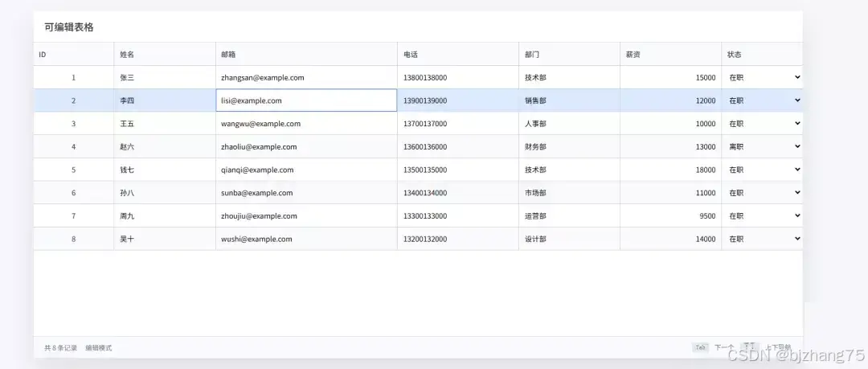Select the salary cell 9500
This screenshot has width=868, height=369.
point(670,216)
